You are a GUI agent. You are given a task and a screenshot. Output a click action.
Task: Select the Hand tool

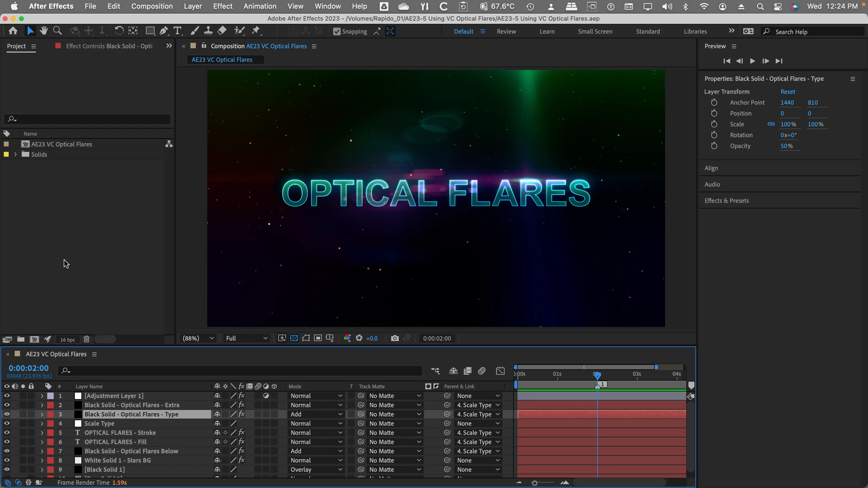[x=43, y=31]
